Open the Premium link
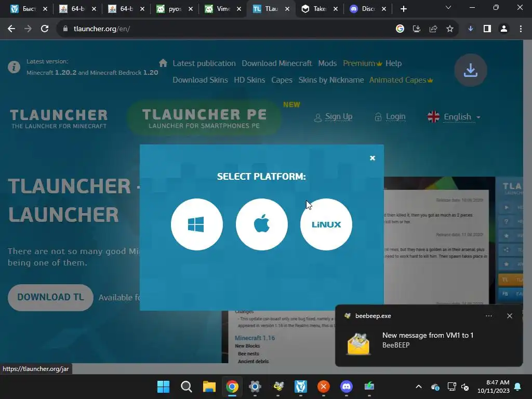Screen dimensions: 532x399 [362, 63]
